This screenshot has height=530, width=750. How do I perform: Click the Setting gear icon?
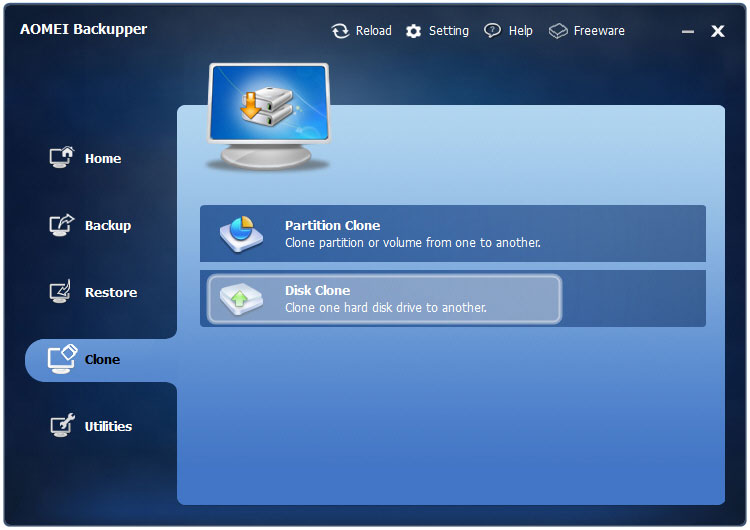413,31
